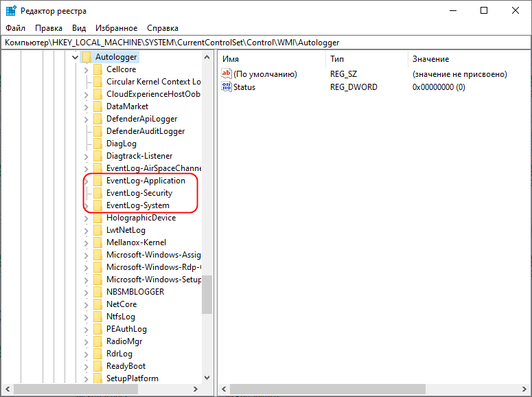
Task: Select the NBSMBLOGGER key label
Action: tap(135, 292)
